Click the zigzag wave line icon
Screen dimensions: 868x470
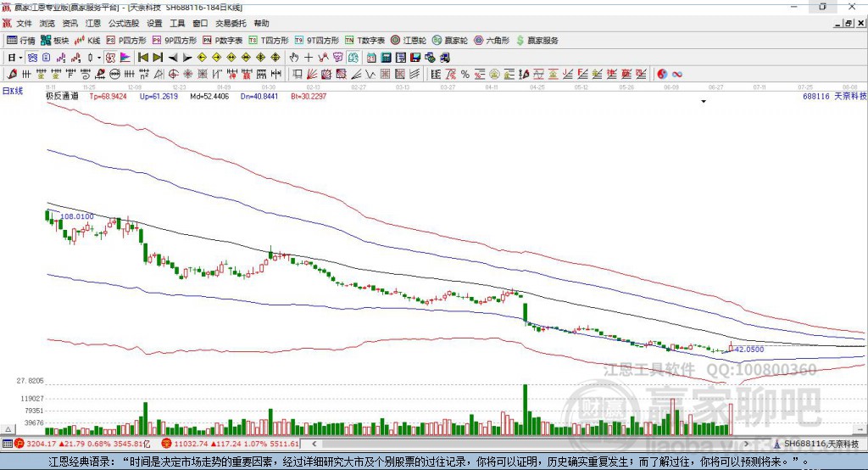[370, 75]
